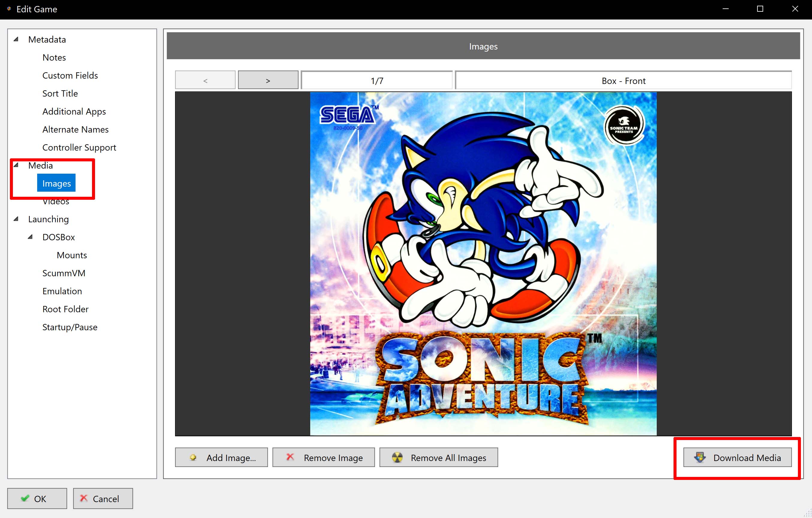Screen dimensions: 812x518
Task: Select the Media label in the tree
Action: click(40, 165)
